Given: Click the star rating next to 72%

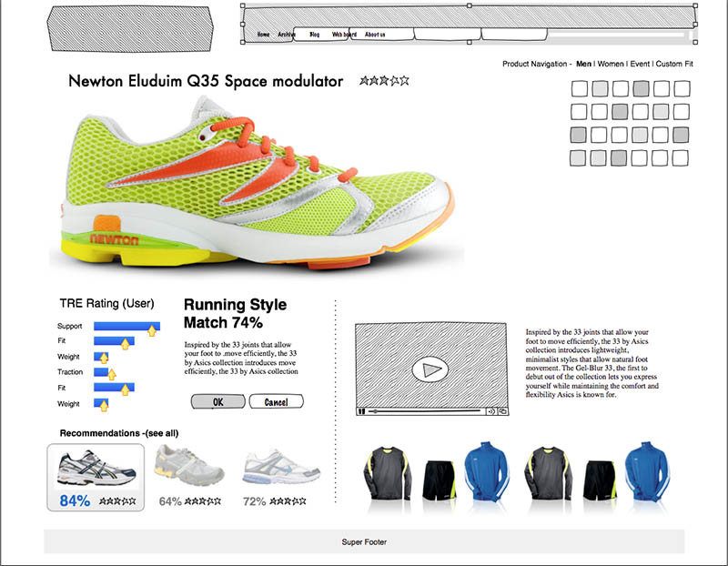Looking at the screenshot, I should (288, 501).
